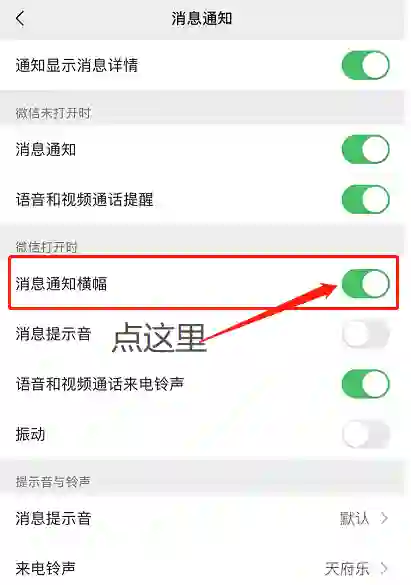
Task: Toggle 通知显示消息详情 switch
Action: click(365, 65)
